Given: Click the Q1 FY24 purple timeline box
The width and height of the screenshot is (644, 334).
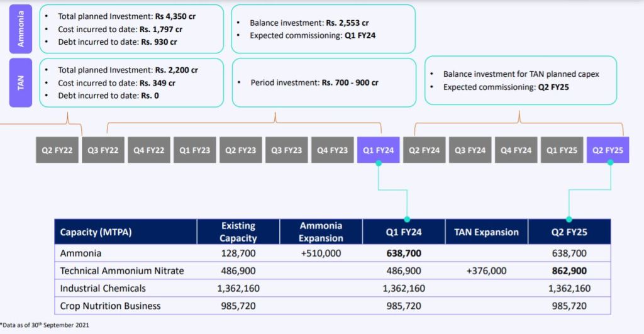Looking at the screenshot, I should pos(378,150).
